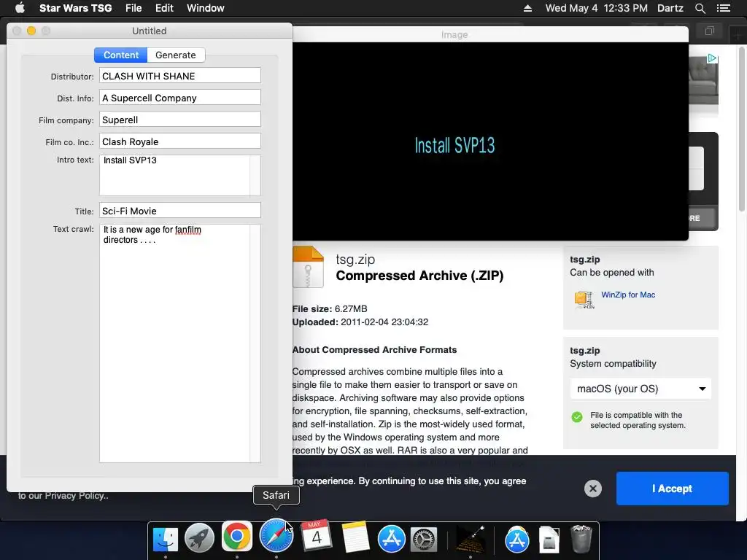Open the Edit menu
The height and width of the screenshot is (560, 747).
[x=164, y=8]
